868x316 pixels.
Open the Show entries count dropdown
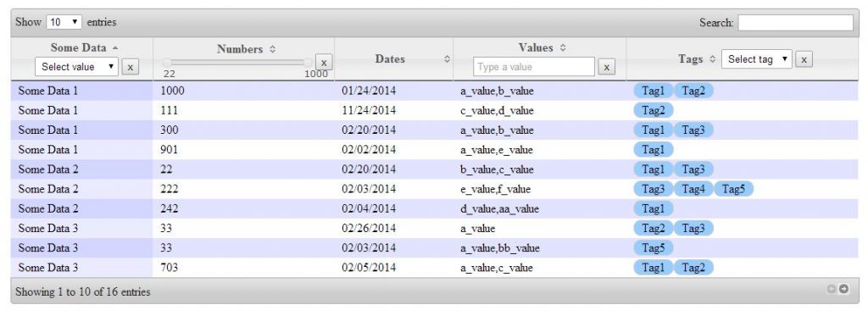pos(64,22)
